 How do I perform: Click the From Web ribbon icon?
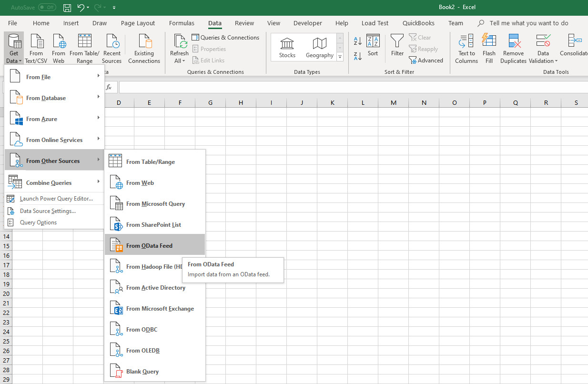click(x=59, y=49)
